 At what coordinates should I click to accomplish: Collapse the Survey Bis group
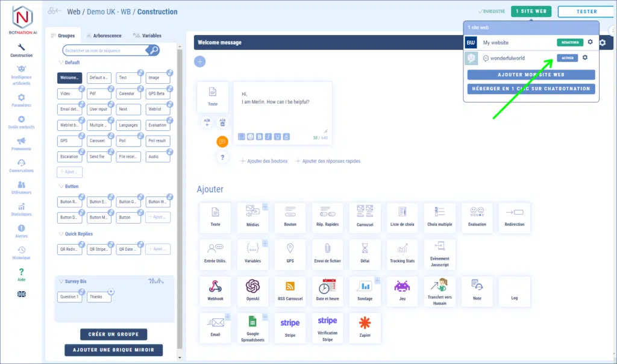coord(61,281)
